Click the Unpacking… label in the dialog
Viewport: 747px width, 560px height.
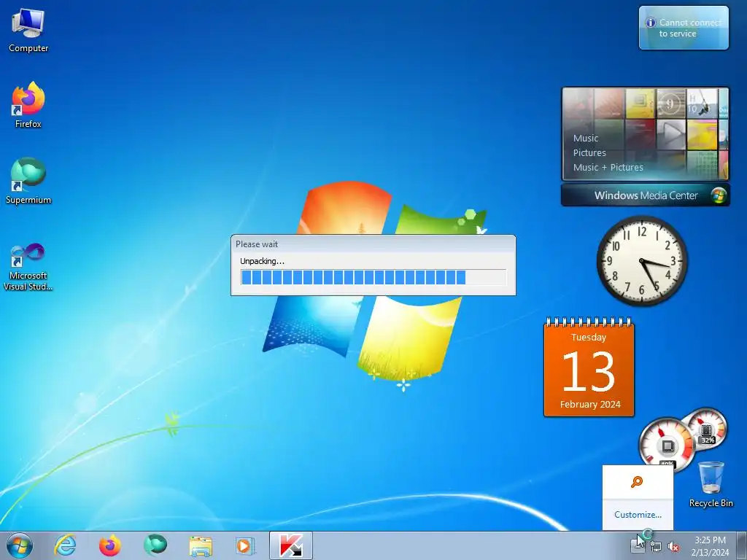pos(262,261)
